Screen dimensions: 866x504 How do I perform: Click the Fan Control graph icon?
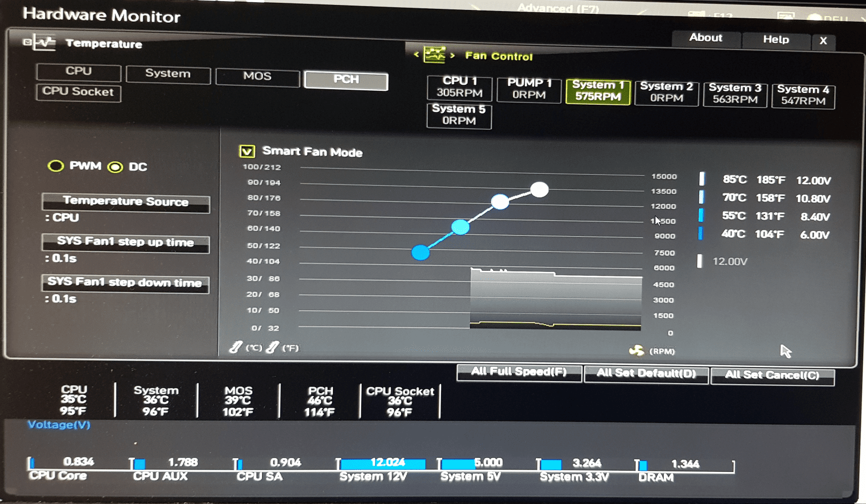pos(434,55)
